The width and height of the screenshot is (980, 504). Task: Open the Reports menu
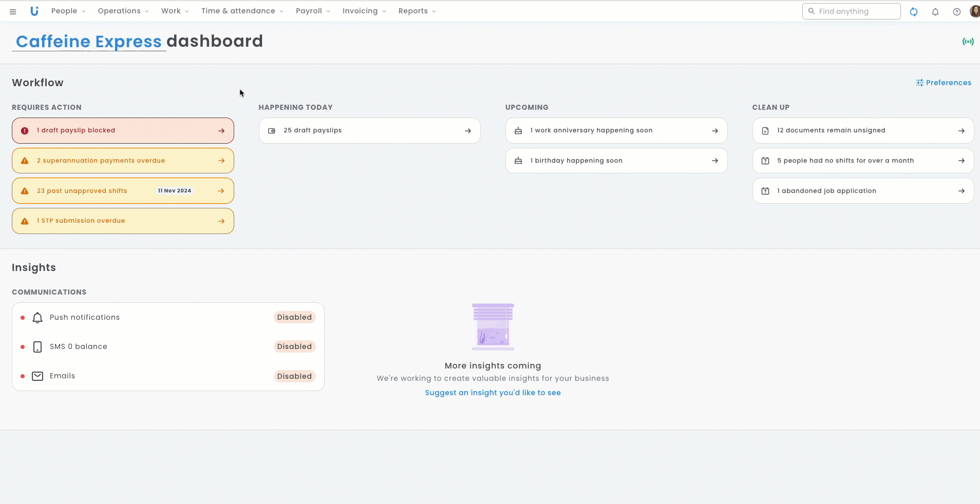tap(417, 11)
